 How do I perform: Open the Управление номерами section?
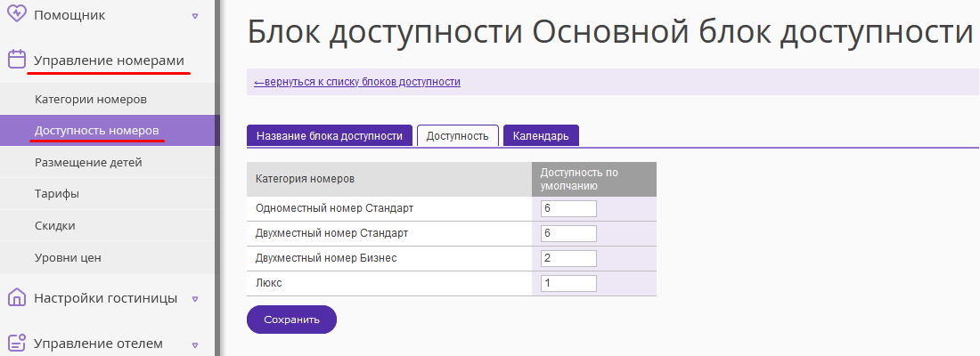click(109, 61)
